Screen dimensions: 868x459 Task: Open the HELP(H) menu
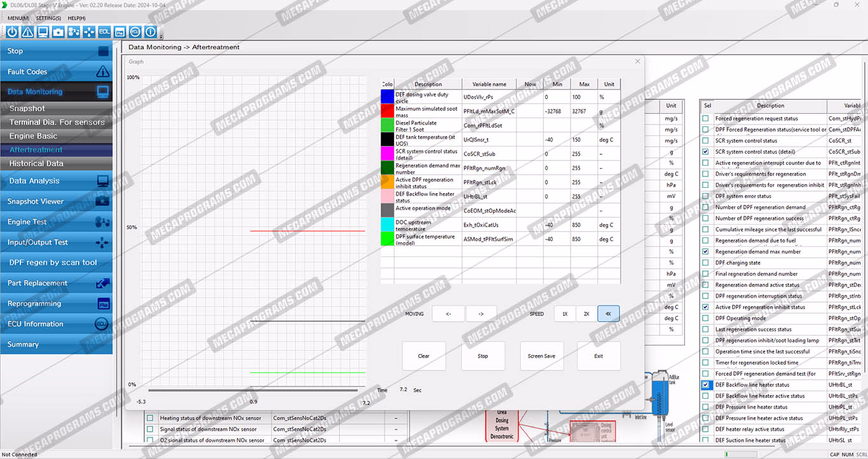tap(76, 18)
